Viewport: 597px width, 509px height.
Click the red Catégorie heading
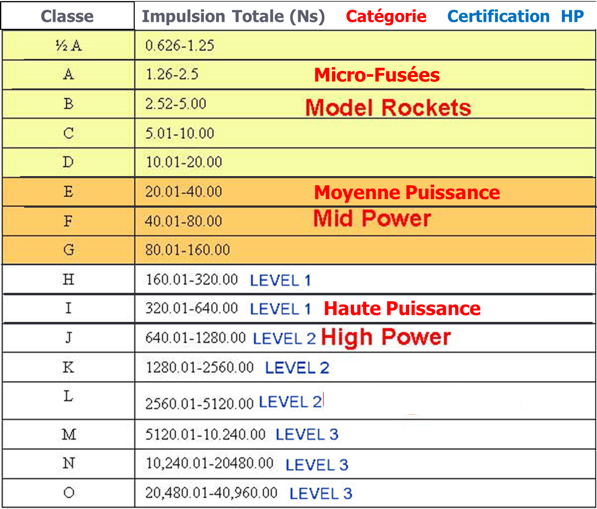386,17
